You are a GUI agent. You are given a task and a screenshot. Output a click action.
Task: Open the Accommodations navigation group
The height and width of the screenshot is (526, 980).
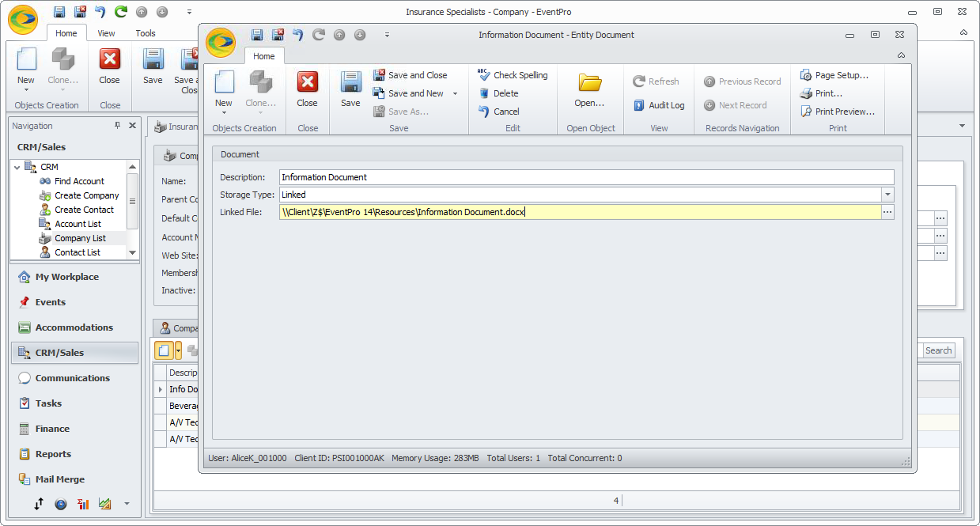74,327
